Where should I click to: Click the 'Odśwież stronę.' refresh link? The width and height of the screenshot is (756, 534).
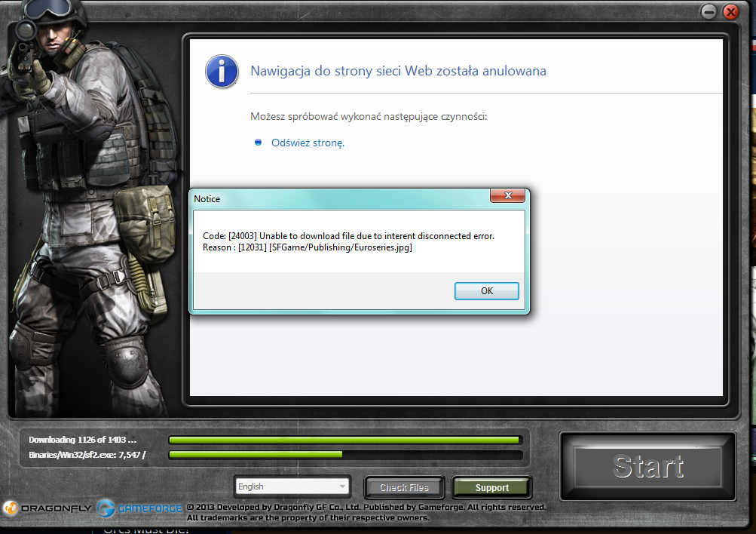pos(308,143)
